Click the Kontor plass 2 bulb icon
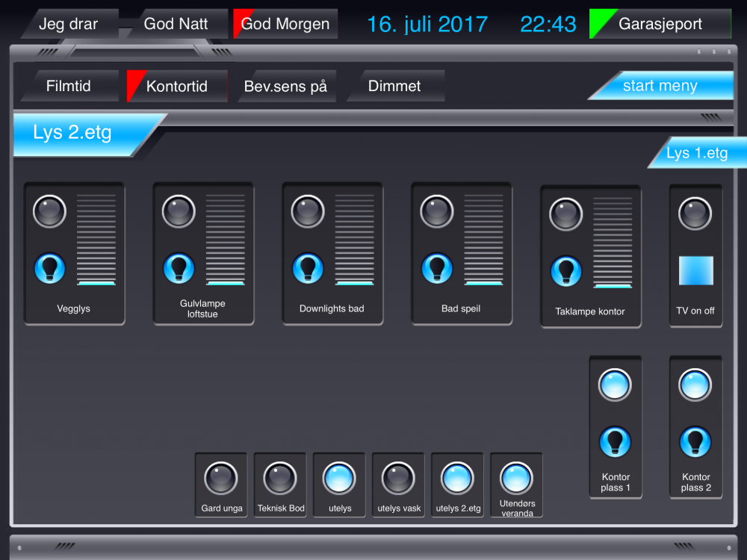Screen dimensions: 747x560 695,442
